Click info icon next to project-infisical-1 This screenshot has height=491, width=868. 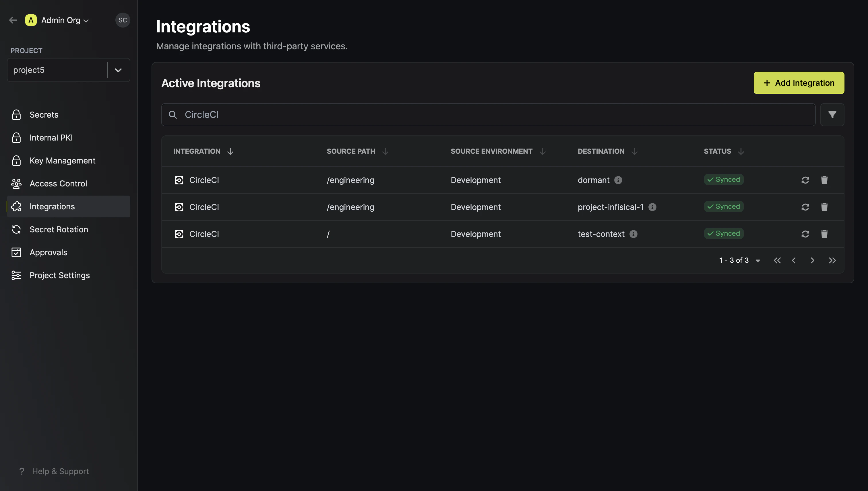point(652,207)
